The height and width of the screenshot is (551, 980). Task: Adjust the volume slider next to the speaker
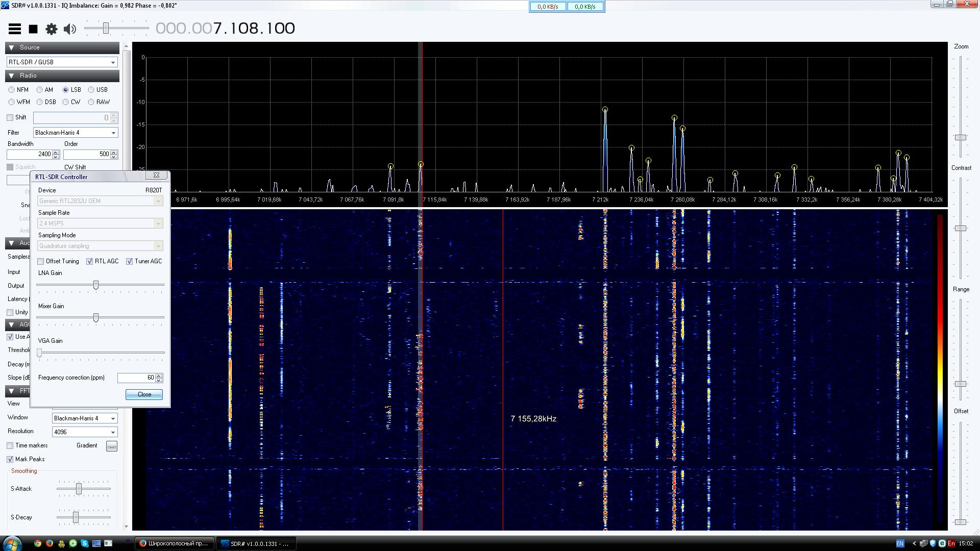[x=106, y=28]
